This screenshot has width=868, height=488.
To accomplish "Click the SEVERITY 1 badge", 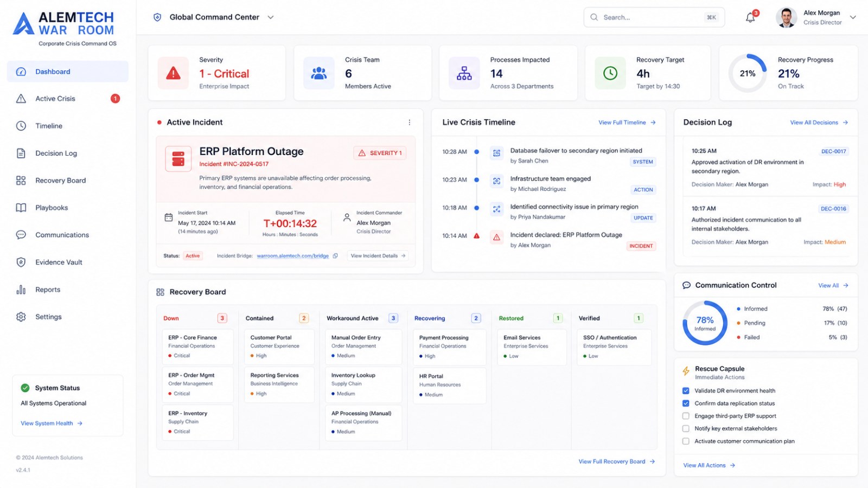I will (x=380, y=153).
